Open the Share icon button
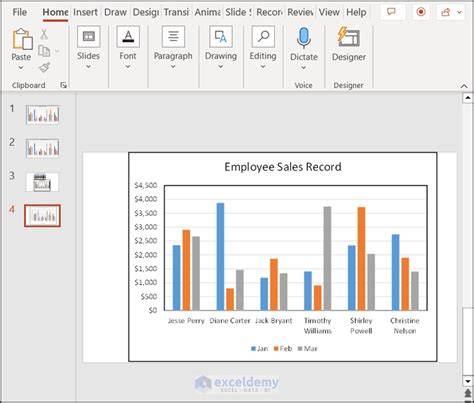This screenshot has width=474, height=403. [x=445, y=13]
